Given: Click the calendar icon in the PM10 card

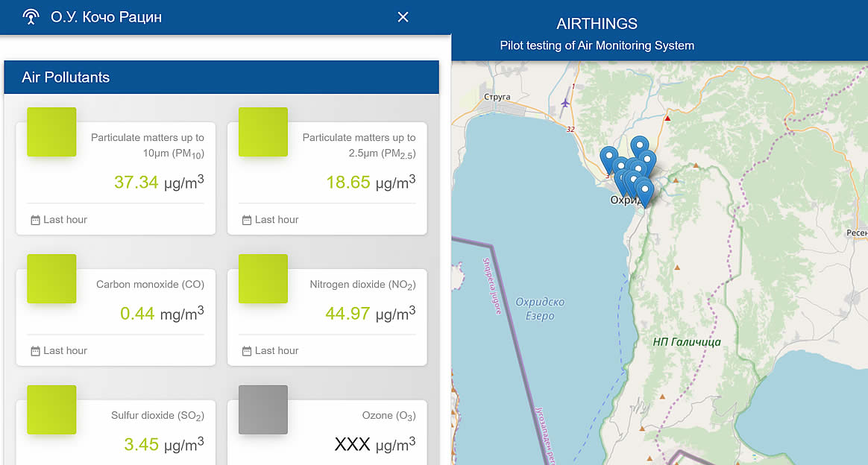Looking at the screenshot, I should 35,220.
